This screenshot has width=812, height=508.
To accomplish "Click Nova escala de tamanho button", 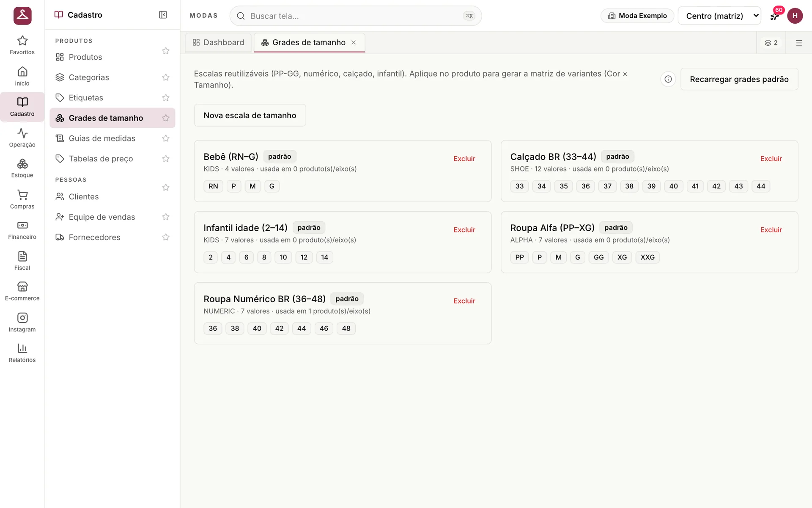I will (250, 115).
